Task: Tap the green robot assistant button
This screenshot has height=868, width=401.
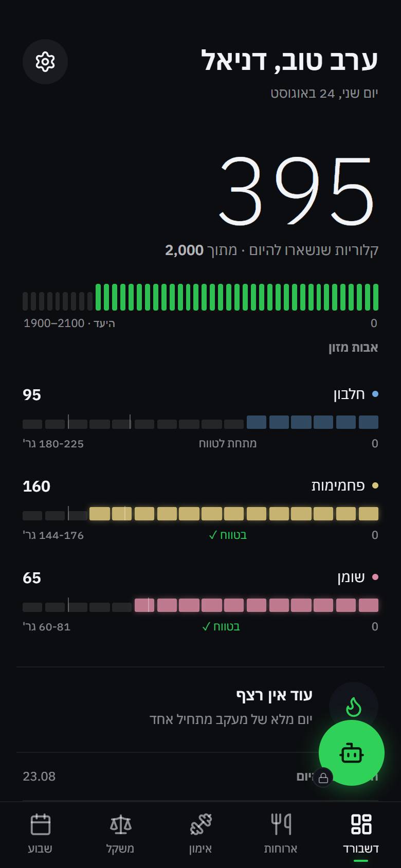Action: 352,753
